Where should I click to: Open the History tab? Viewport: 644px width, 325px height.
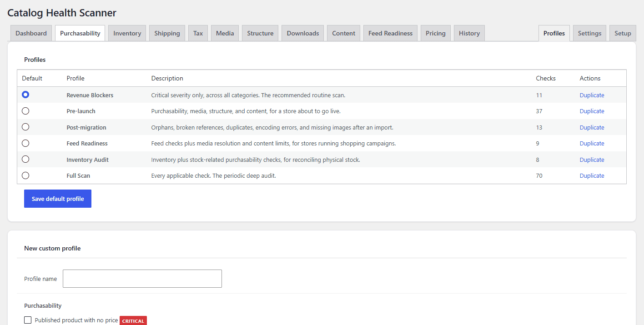[469, 33]
